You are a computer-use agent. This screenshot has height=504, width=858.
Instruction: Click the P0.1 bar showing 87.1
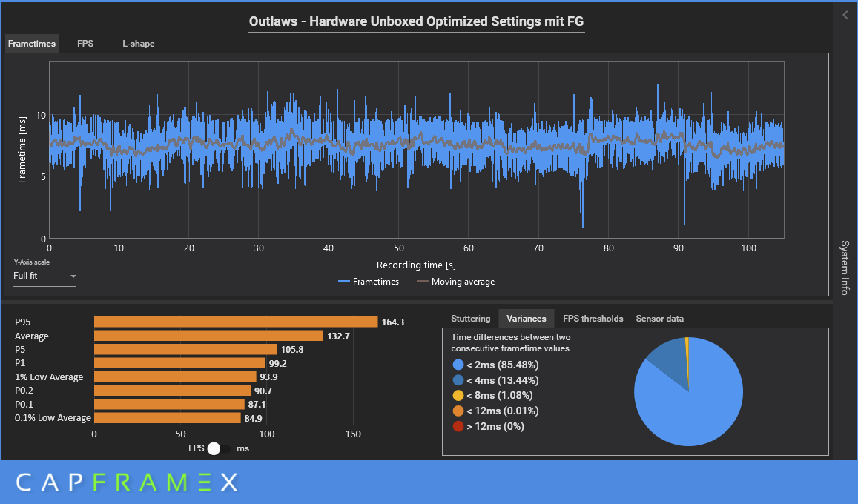169,404
